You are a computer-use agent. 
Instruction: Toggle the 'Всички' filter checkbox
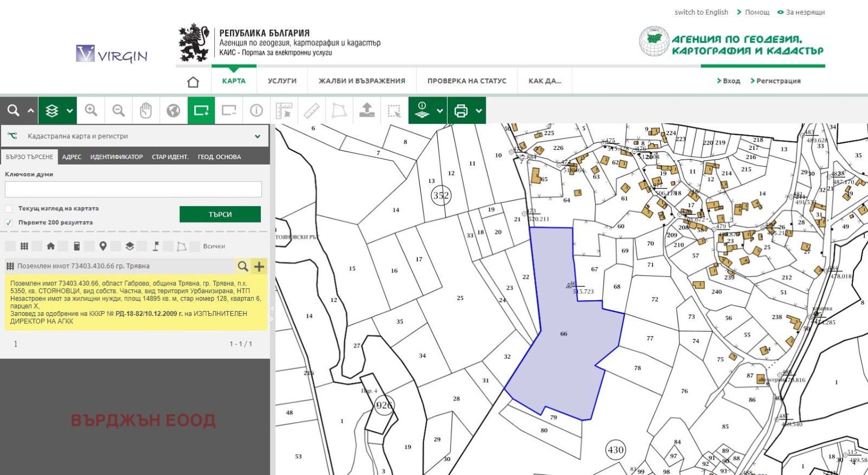click(195, 246)
